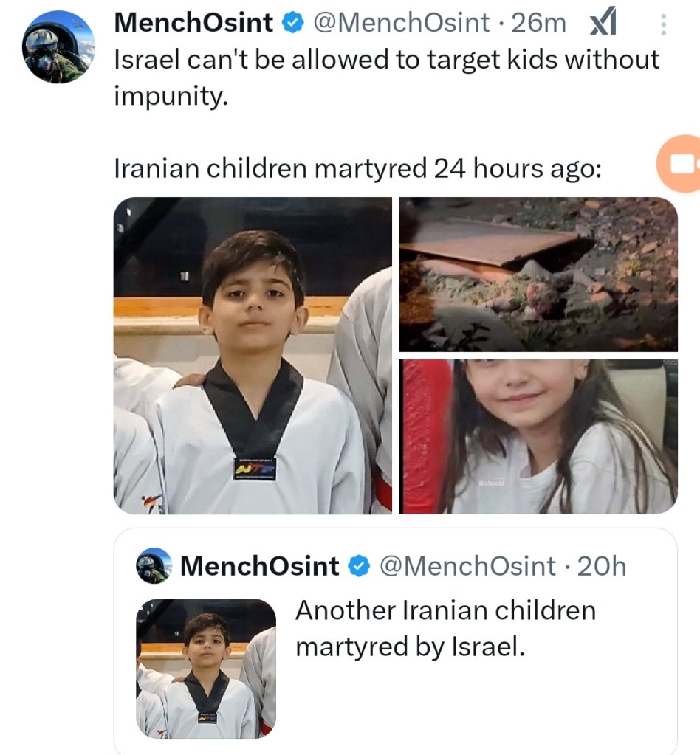This screenshot has height=755, width=700.
Task: Tap the "Iranian children martyred 24 hours ago" line
Action: (x=357, y=169)
